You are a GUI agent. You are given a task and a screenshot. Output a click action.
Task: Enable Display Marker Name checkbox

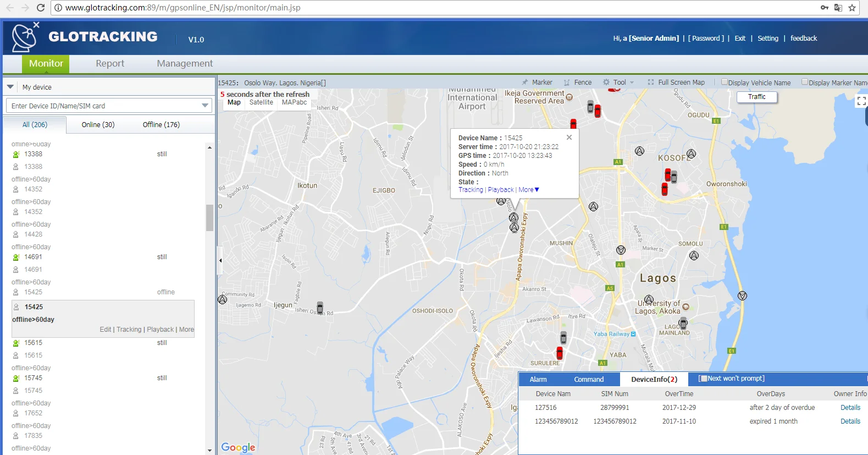pos(805,82)
